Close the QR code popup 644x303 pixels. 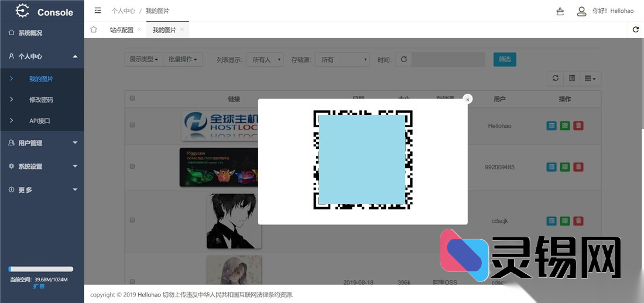(467, 99)
